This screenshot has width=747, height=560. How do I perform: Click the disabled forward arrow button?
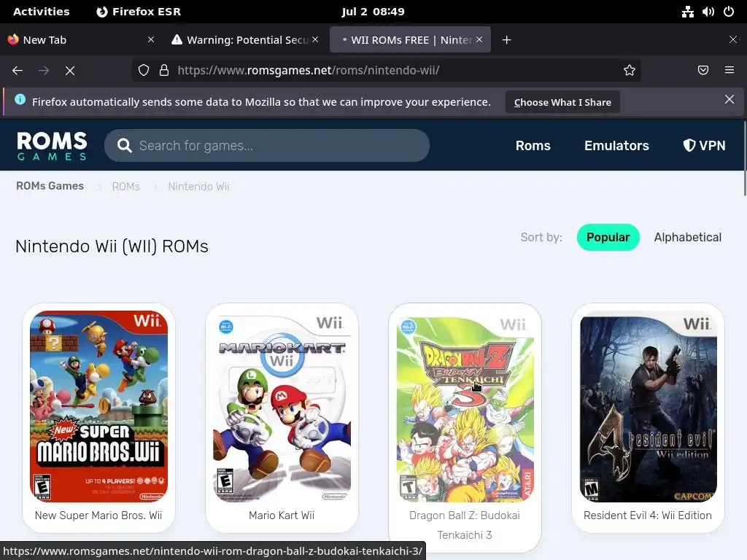pyautogui.click(x=44, y=71)
